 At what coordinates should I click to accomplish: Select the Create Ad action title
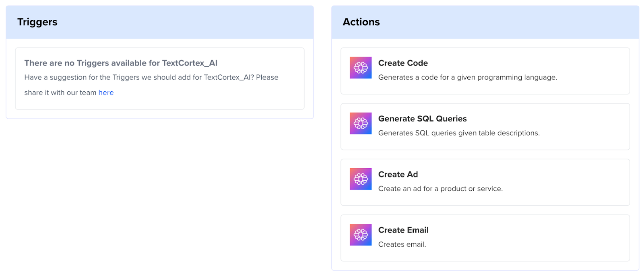(398, 174)
